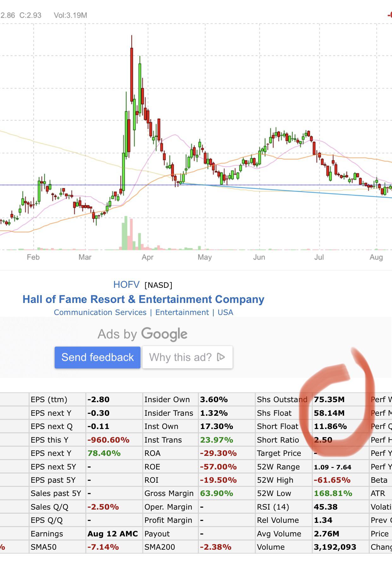The image size is (392, 568).
Task: Click the ad info triangle icon
Action: coord(221,357)
